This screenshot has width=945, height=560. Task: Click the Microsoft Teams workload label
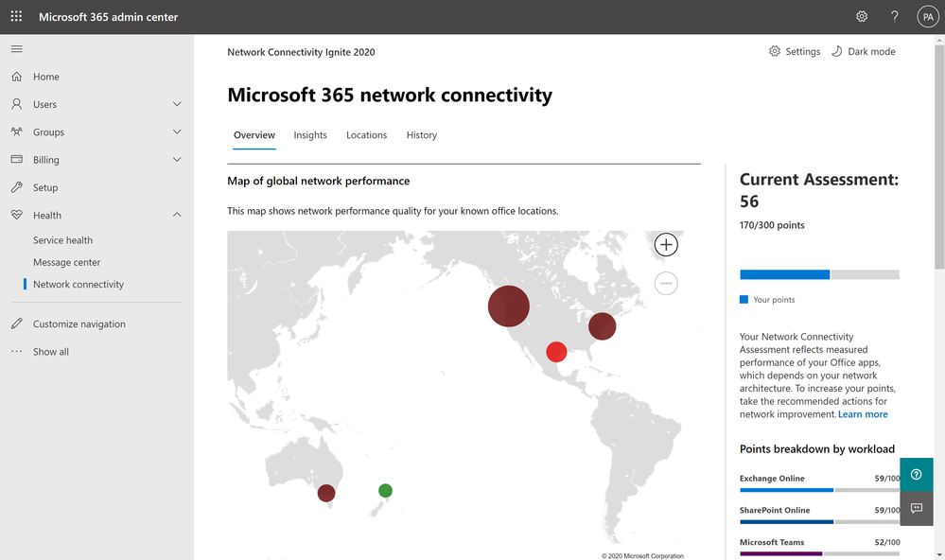[x=772, y=542]
